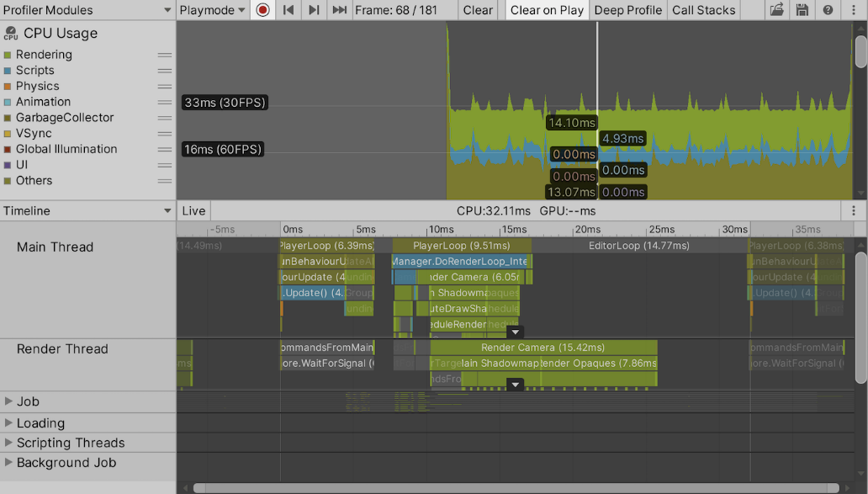
Task: Grab the Global Illumination reorder handle
Action: tap(164, 150)
